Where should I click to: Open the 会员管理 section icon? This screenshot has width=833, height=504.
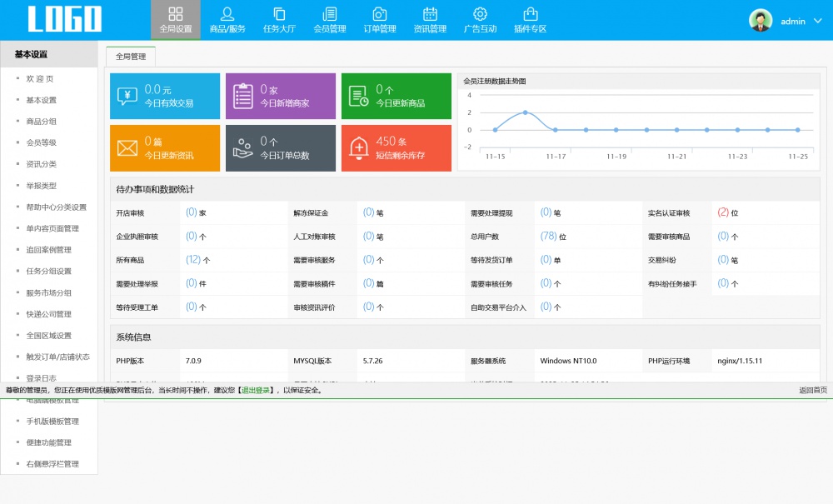[x=330, y=14]
